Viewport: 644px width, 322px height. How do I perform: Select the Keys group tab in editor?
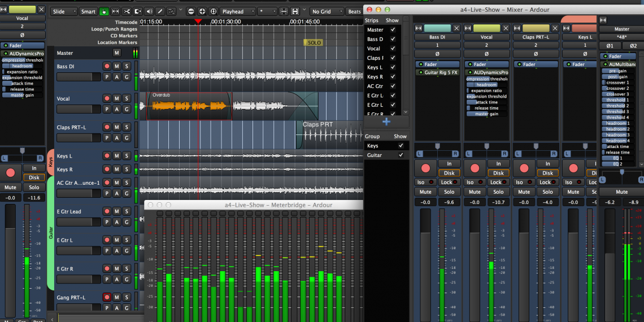tap(50, 163)
